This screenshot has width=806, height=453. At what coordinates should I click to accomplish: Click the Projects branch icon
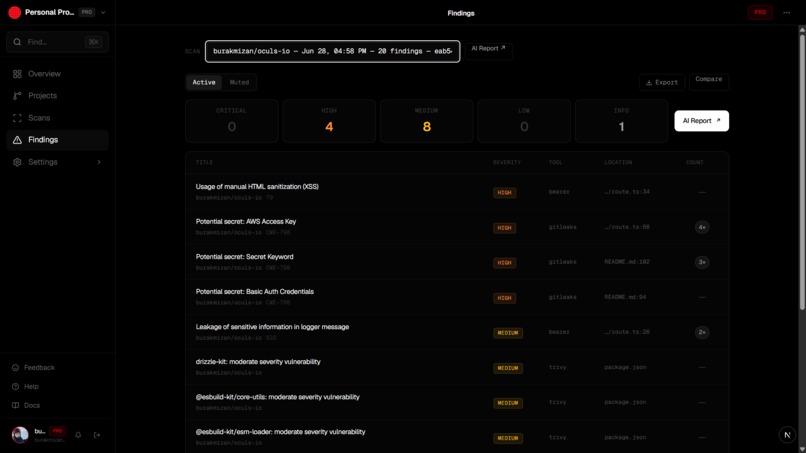coord(17,96)
